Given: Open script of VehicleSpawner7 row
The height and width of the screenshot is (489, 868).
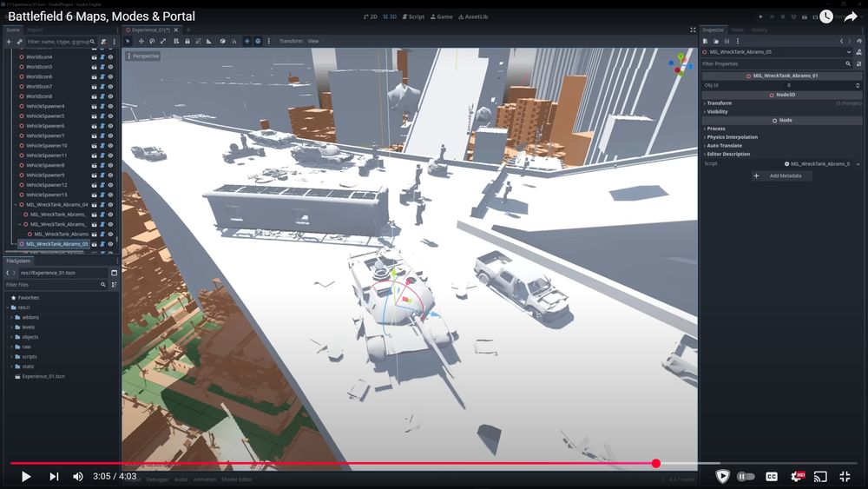Looking at the screenshot, I should click(x=102, y=135).
